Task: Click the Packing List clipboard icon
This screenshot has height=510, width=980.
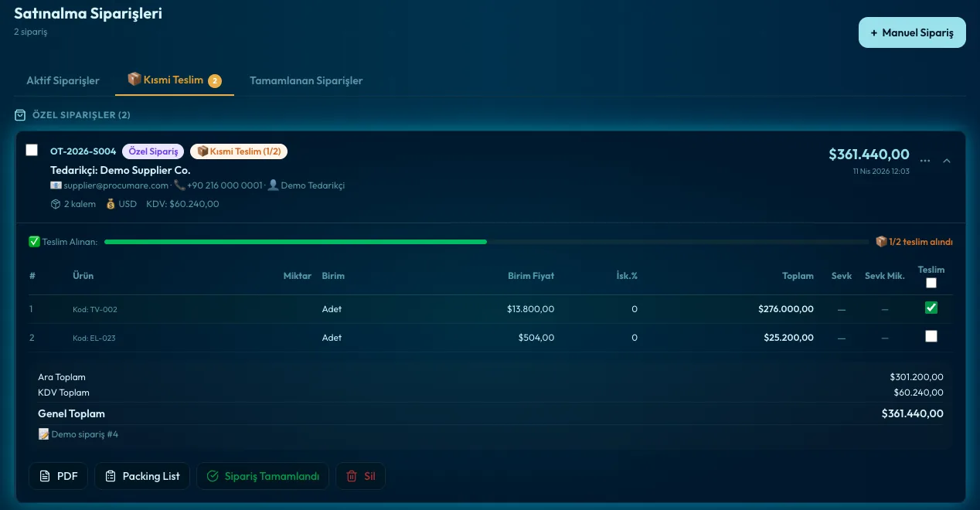Action: pos(111,476)
